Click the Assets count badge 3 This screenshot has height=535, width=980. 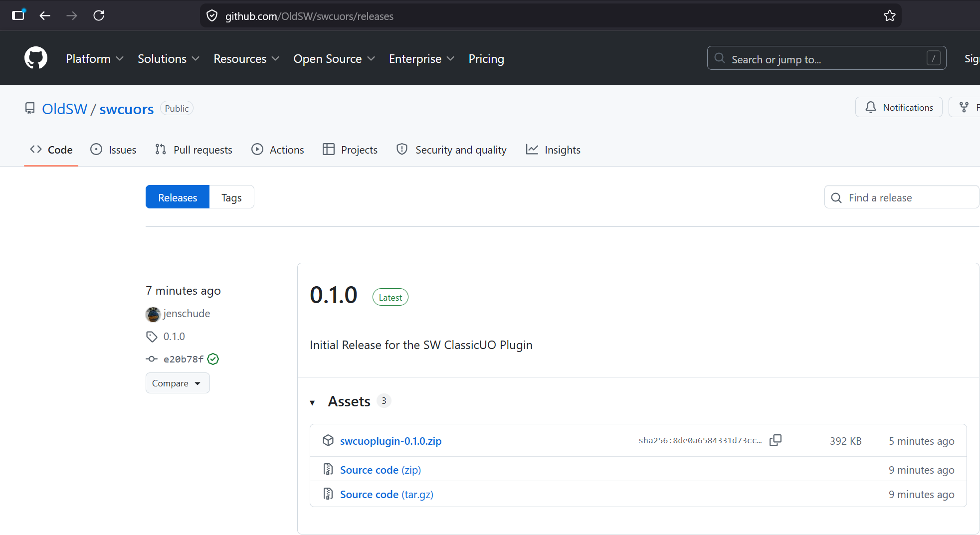click(x=384, y=400)
